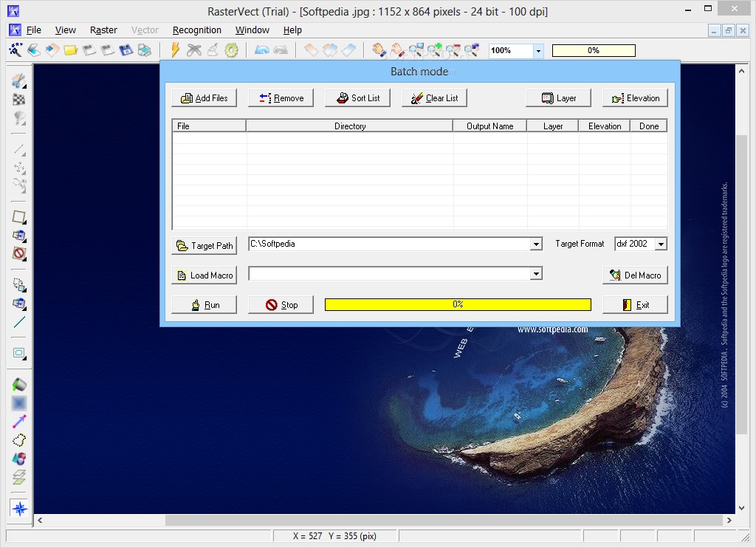Open the Recognition menu
Screen dimensions: 756x548
click(x=196, y=30)
